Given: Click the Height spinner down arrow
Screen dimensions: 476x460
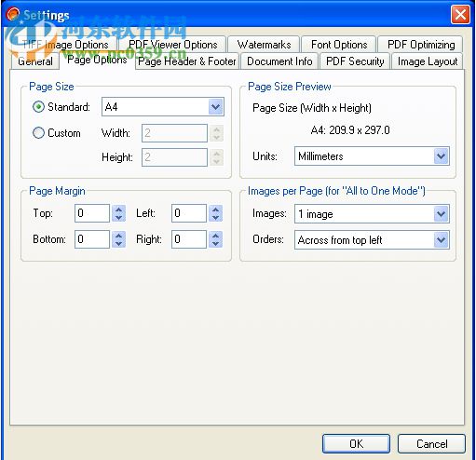Looking at the screenshot, I should tap(217, 162).
